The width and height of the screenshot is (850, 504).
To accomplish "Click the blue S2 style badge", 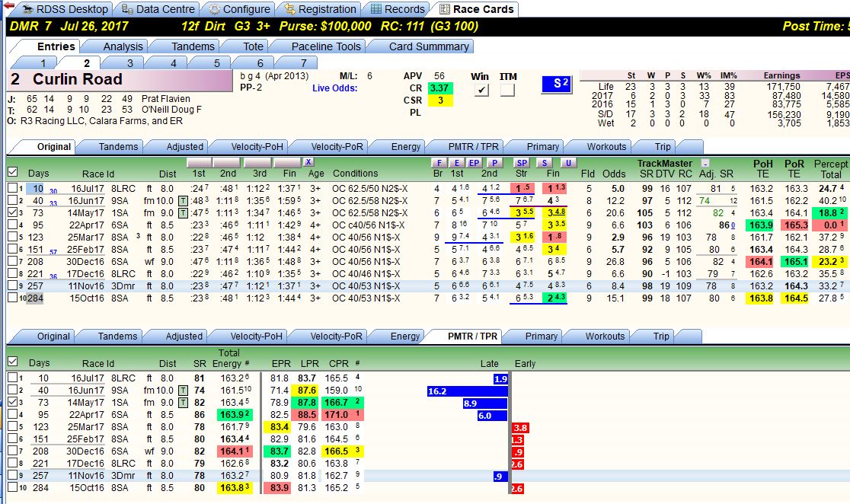I will click(x=557, y=84).
